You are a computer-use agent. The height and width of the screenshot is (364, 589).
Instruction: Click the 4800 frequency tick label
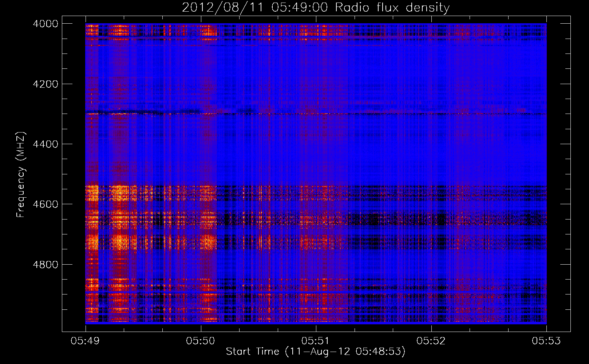click(46, 264)
